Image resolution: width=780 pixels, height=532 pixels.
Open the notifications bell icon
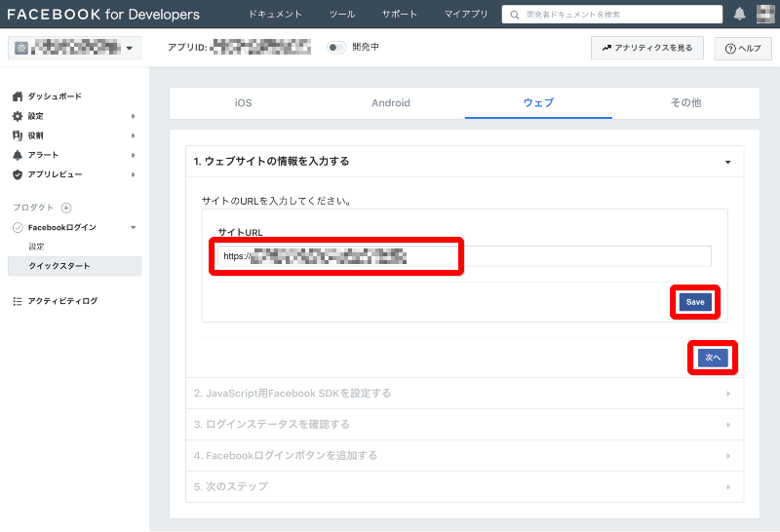(x=739, y=14)
